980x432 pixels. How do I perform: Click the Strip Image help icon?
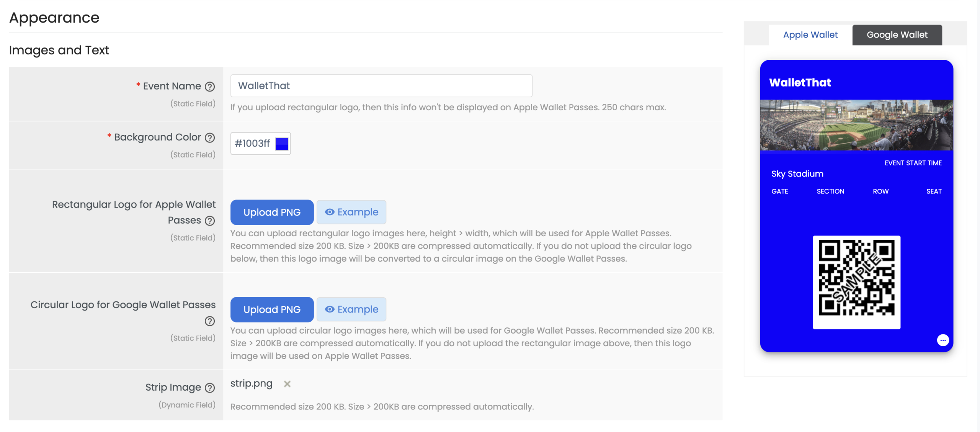[210, 388]
